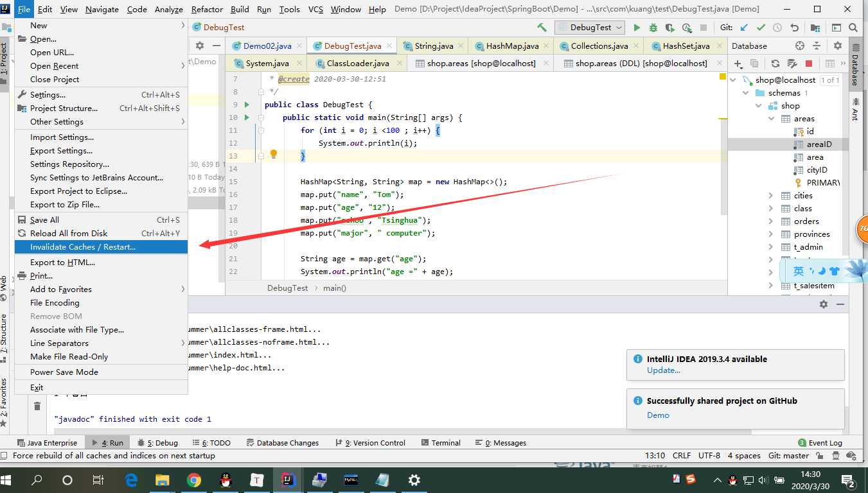Collapse all in Database panel

(x=817, y=46)
